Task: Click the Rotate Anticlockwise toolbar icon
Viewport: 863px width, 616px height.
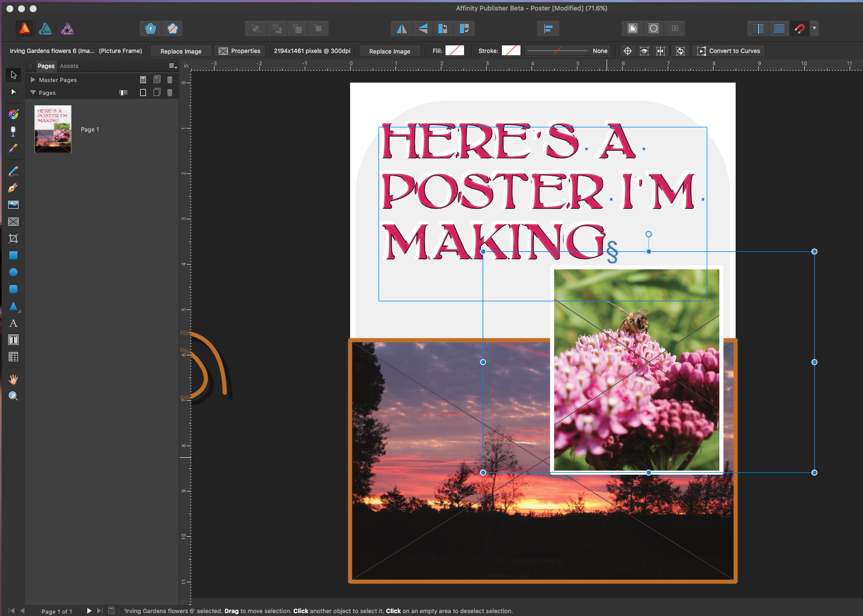Action: tap(443, 29)
